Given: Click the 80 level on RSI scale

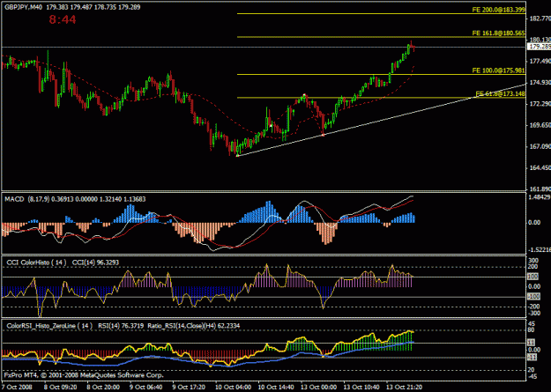Looking at the screenshot, I should [x=531, y=329].
